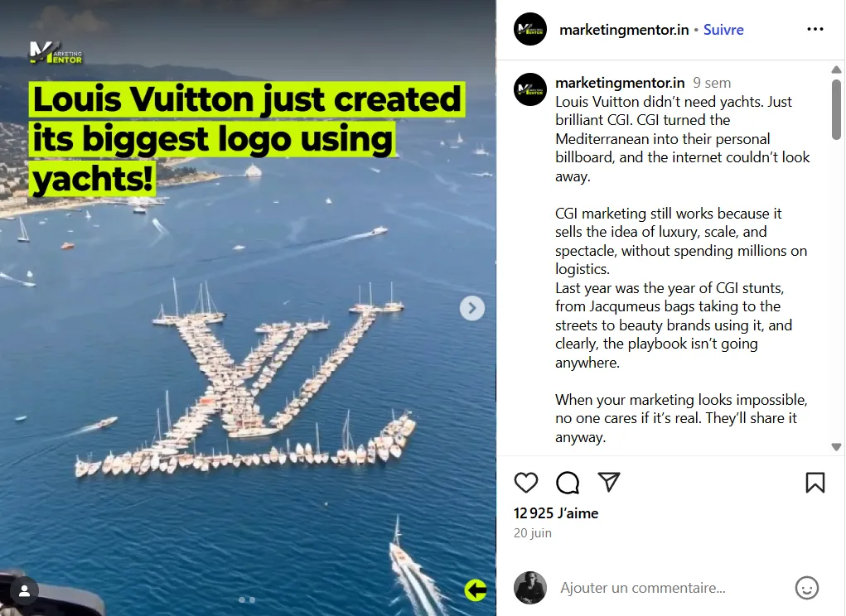Focus the Ajouter un commentaire field
This screenshot has height=616, width=846.
(669, 588)
